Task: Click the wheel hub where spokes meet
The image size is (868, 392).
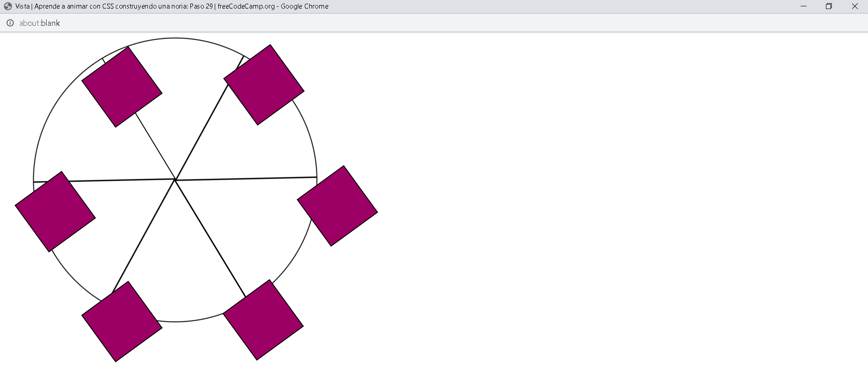Action: click(x=175, y=180)
